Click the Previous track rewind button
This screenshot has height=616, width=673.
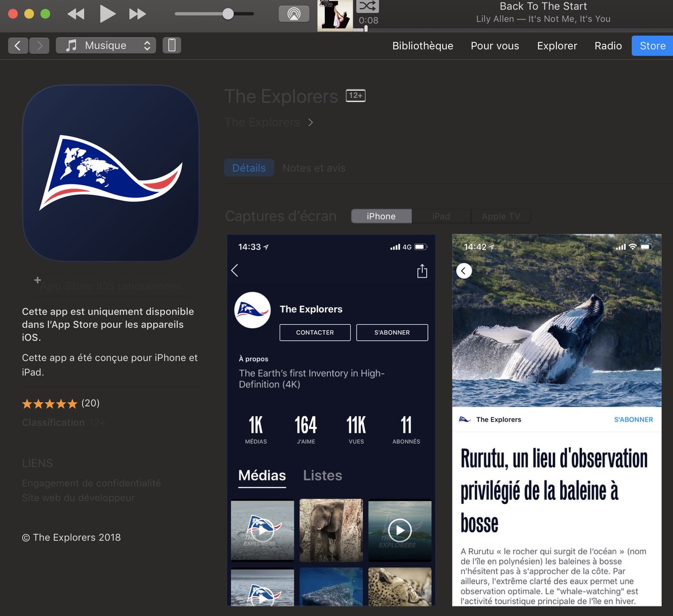click(x=76, y=14)
